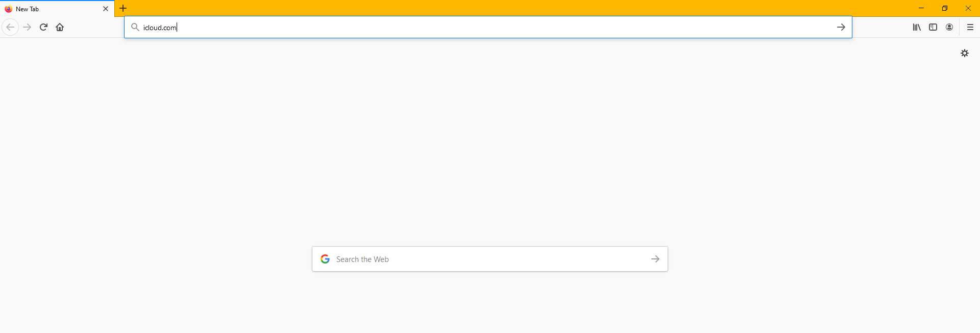Open the Firefox Account profile icon
This screenshot has height=333, width=980.
click(x=949, y=27)
